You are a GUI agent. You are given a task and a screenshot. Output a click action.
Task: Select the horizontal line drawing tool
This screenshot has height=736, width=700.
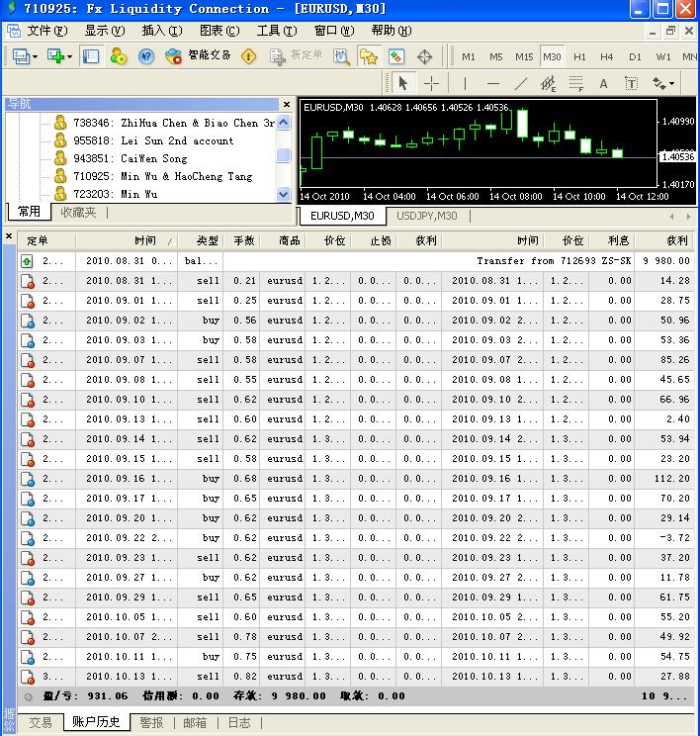tap(493, 83)
